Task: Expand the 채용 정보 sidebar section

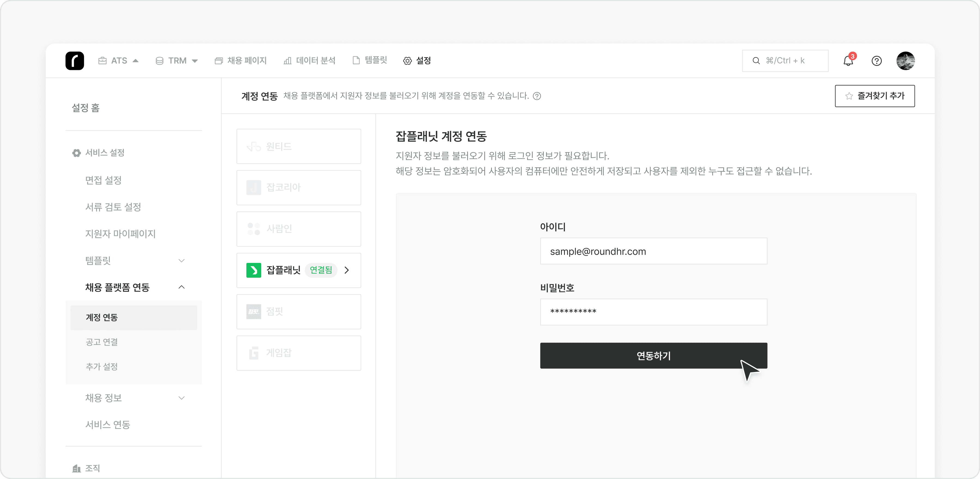Action: [x=182, y=398]
